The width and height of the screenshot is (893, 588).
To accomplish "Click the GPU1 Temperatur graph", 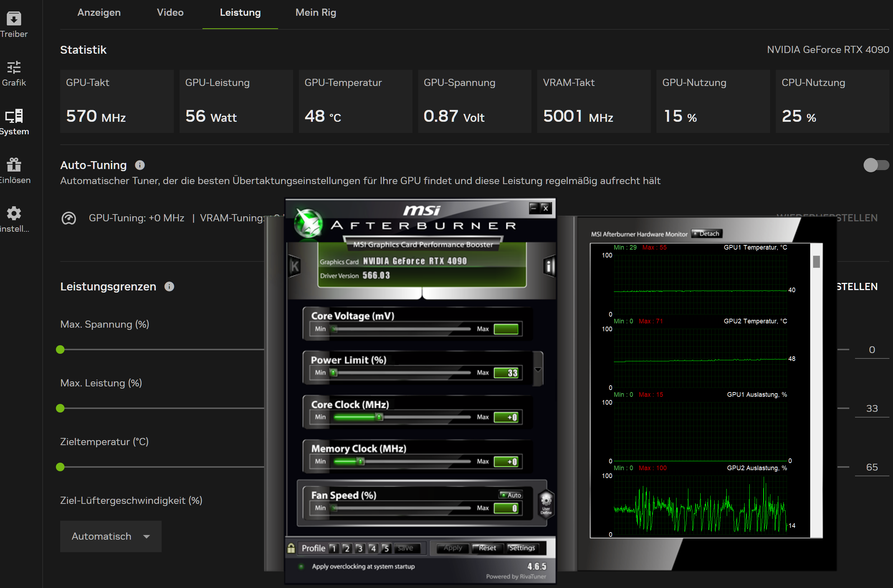I will (700, 284).
